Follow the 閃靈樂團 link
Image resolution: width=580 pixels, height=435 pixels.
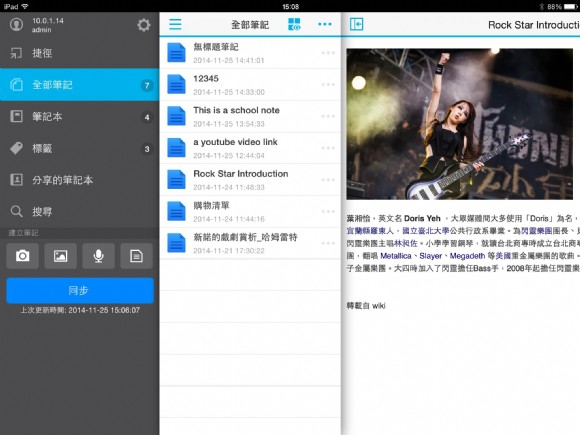[536, 231]
